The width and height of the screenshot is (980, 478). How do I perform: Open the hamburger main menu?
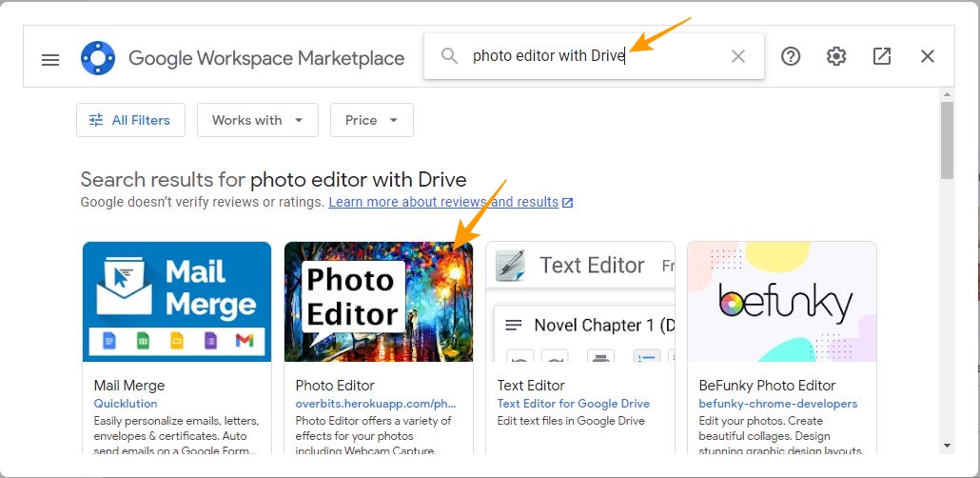[x=50, y=59]
